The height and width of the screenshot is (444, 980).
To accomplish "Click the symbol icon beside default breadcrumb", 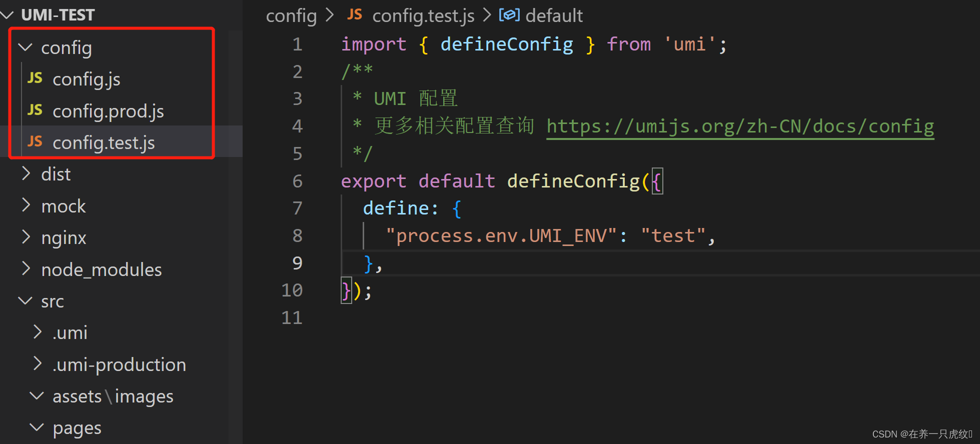I will 509,15.
